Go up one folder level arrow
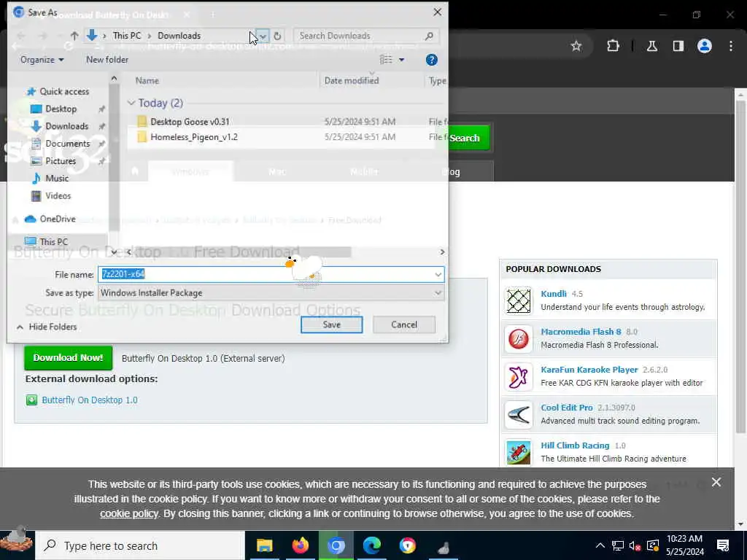Viewport: 747px width, 560px height. click(x=74, y=36)
